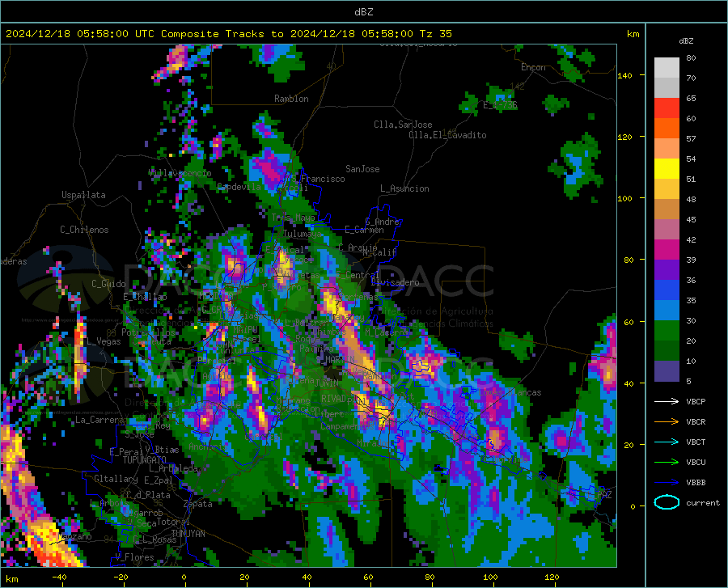Click the 'Gltallary' place label
The height and width of the screenshot is (588, 728).
pyautogui.click(x=116, y=479)
